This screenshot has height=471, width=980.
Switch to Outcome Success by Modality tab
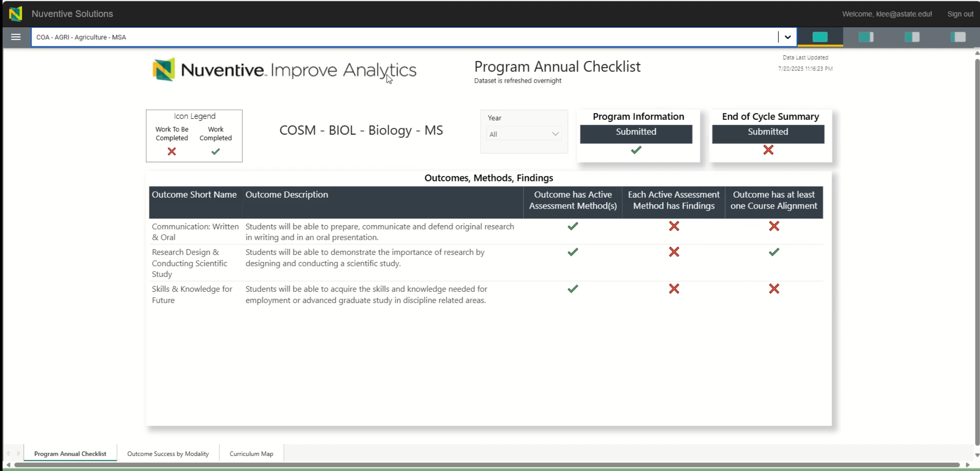168,454
